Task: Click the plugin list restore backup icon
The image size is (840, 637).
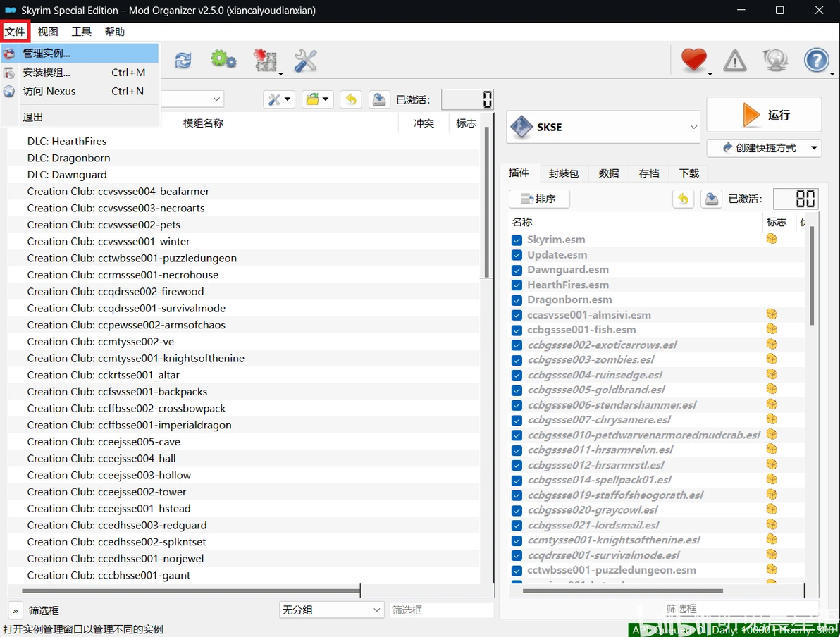Action: [683, 199]
